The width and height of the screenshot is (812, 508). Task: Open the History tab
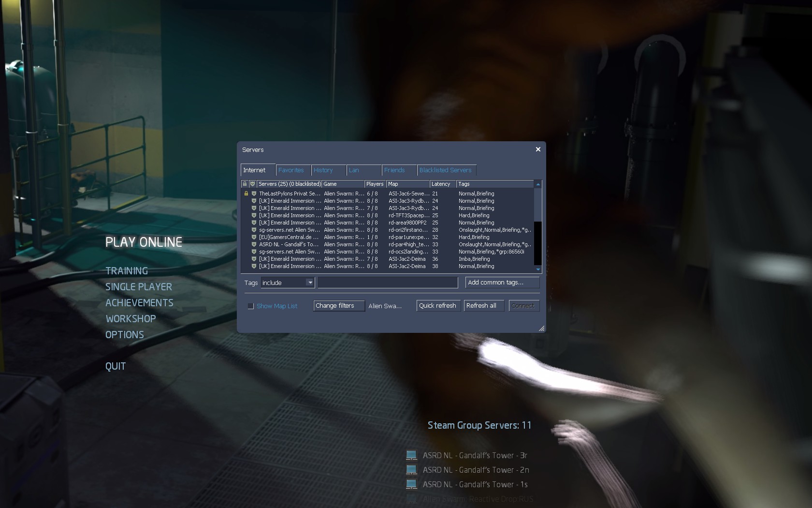(x=329, y=170)
